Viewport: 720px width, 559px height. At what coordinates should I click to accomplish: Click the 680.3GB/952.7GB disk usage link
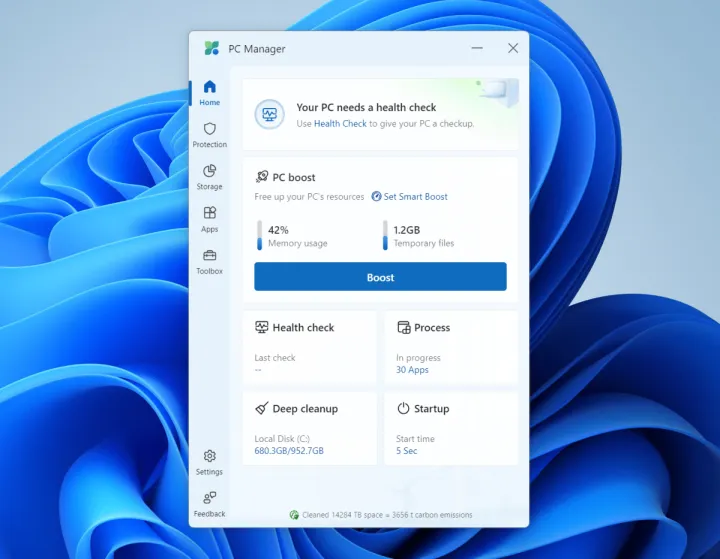click(x=289, y=451)
